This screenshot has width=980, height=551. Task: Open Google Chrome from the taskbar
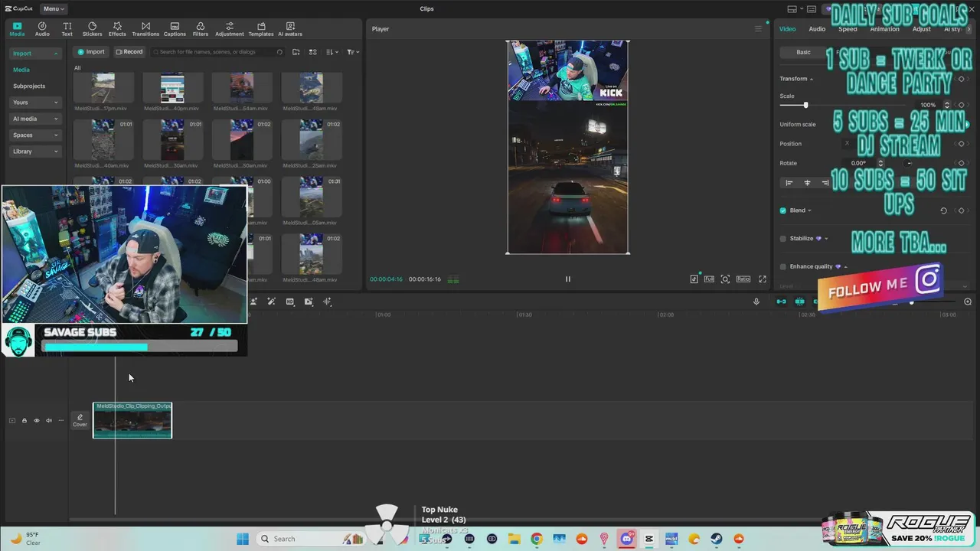[537, 539]
